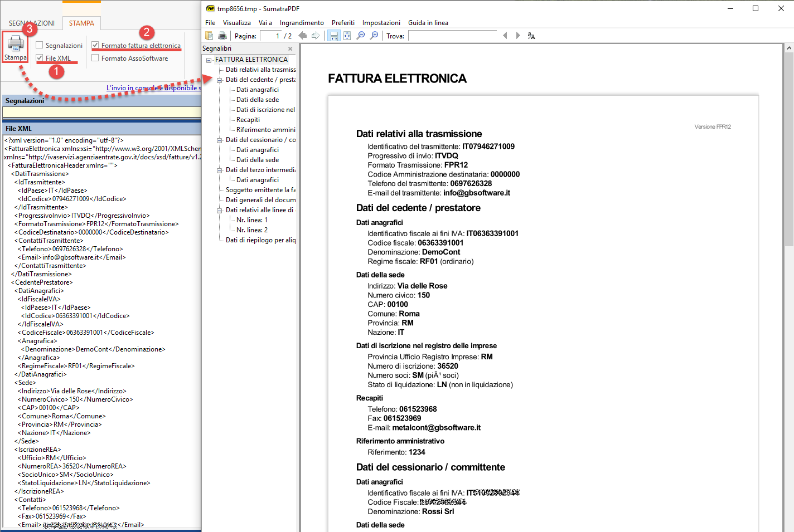Viewport: 794px width, 532px height.
Task: Select Nr. linea: 1 bookmark
Action: 252,220
